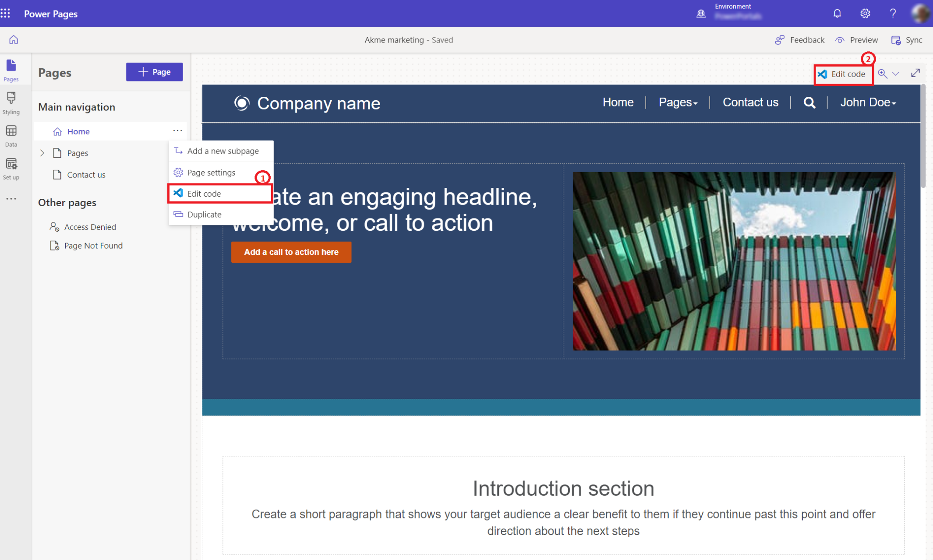Viewport: 933px width, 560px height.
Task: Click Add a call to action button
Action: 290,252
